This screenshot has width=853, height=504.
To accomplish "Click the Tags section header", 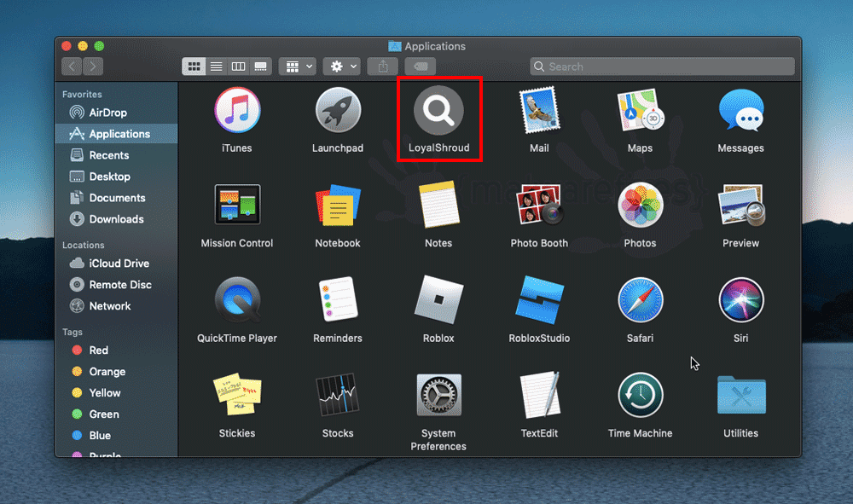I will pos(73,333).
